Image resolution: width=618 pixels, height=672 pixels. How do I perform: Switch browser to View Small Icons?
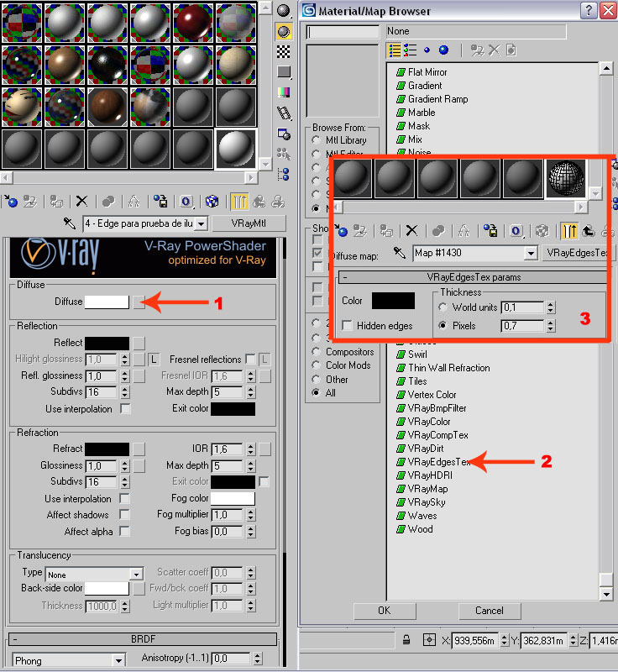(427, 50)
